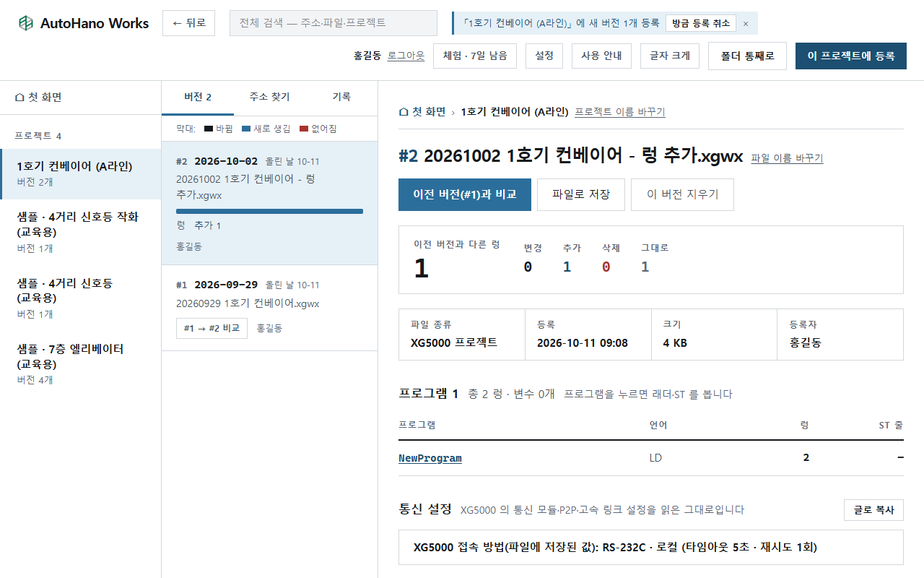The image size is (924, 578).
Task: Open 설정 in the header
Action: 544,56
